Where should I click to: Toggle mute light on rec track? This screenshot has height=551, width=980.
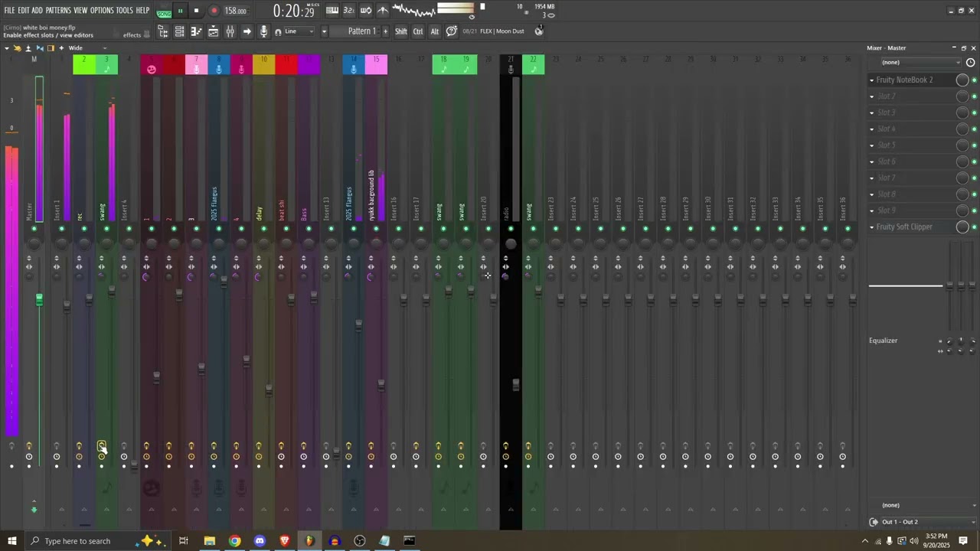pos(83,229)
